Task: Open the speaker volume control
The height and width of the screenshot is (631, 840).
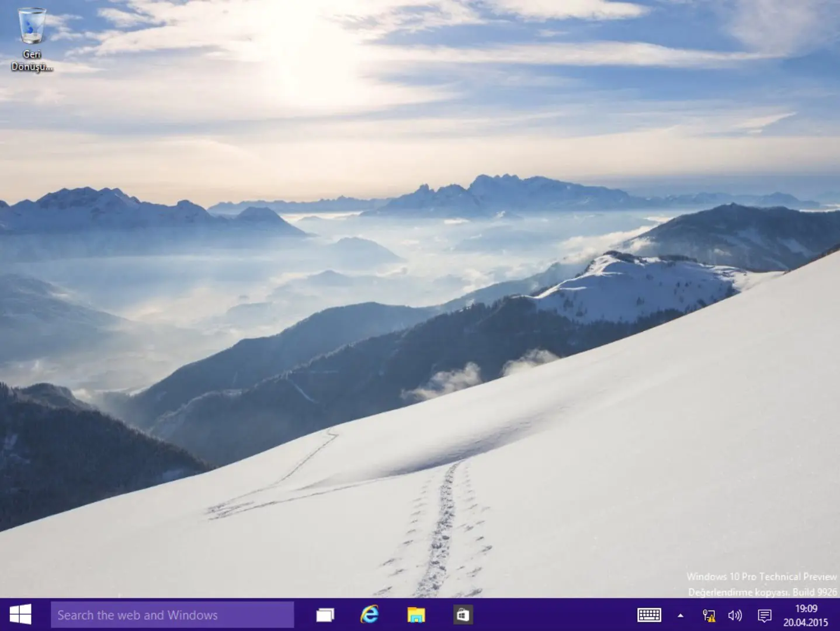Action: coord(735,615)
